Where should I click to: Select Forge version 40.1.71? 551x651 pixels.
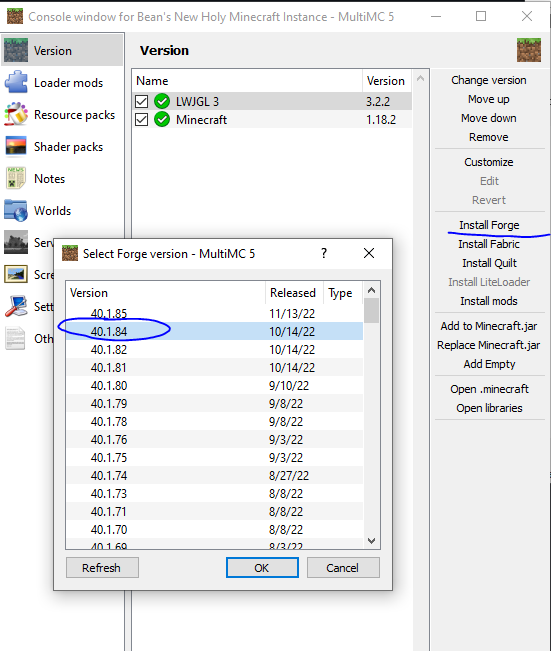click(x=215, y=512)
